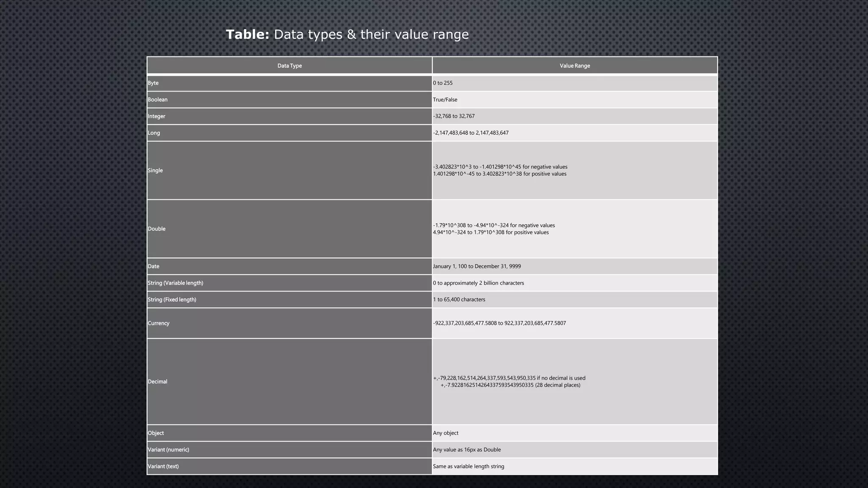The width and height of the screenshot is (868, 488).
Task: Select the Boolean row label
Action: pos(158,100)
